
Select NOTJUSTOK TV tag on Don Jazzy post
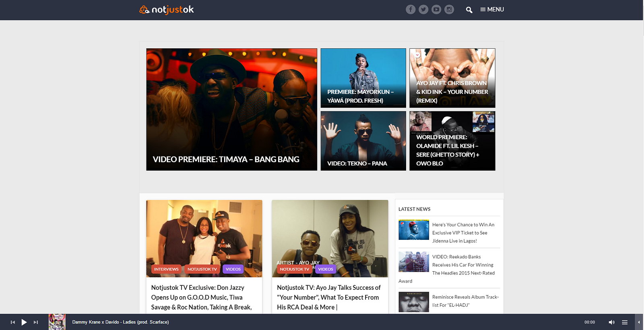[202, 269]
